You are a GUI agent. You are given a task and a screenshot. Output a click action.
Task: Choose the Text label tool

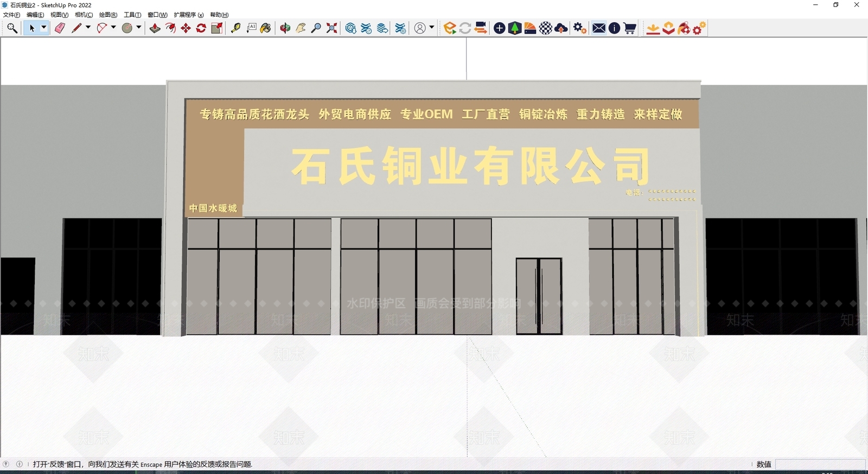point(251,28)
